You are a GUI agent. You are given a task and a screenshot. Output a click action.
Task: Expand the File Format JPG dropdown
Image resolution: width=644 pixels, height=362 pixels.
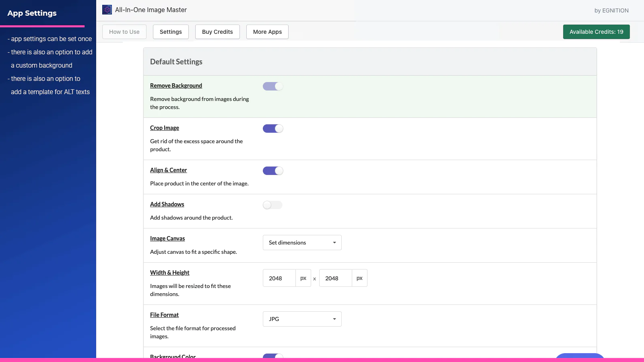[302, 319]
